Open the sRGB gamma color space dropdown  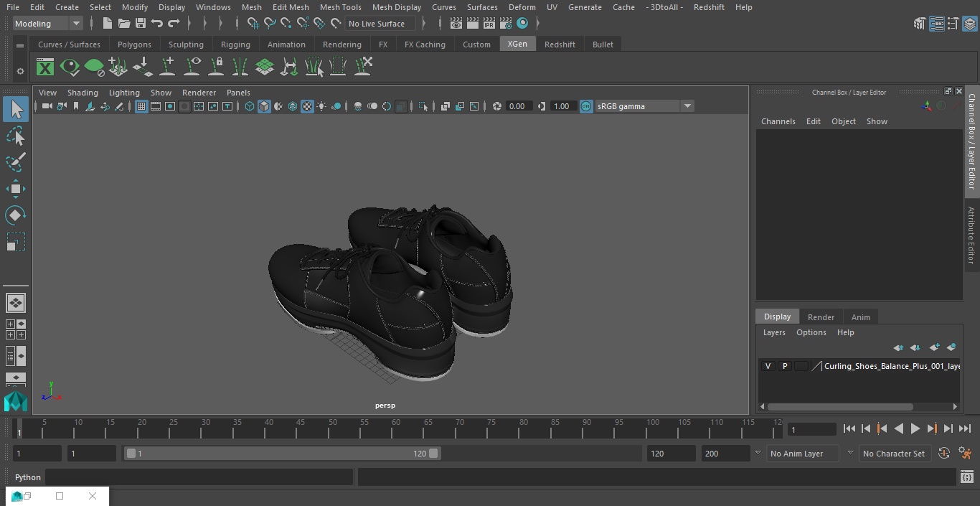click(644, 106)
